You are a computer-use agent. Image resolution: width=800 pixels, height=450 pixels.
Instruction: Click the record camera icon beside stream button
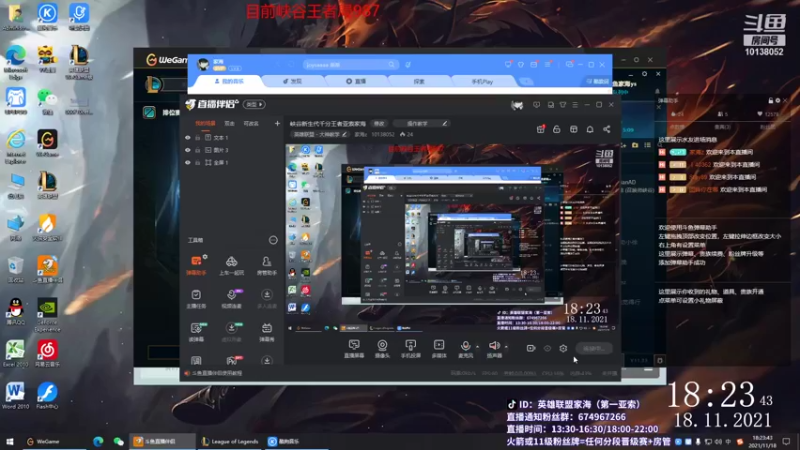[531, 348]
